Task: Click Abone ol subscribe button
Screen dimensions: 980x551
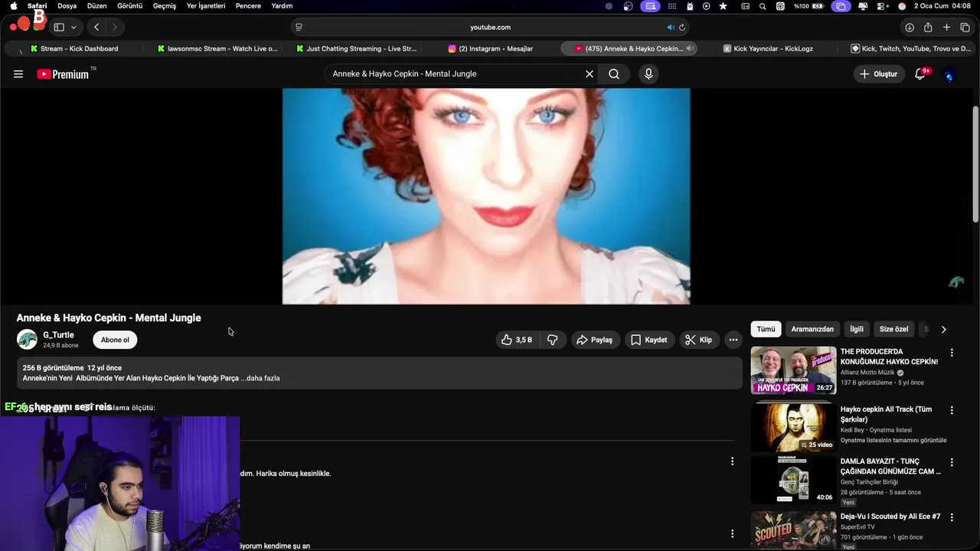Action: click(x=115, y=340)
